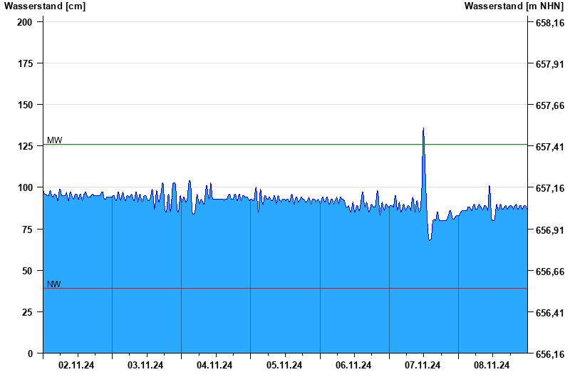
Task: Click the Wasserstand [m NHN] axis title
Action: click(x=514, y=6)
